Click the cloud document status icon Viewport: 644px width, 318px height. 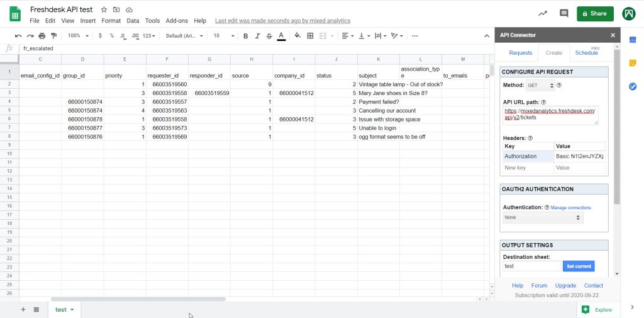pos(129,9)
